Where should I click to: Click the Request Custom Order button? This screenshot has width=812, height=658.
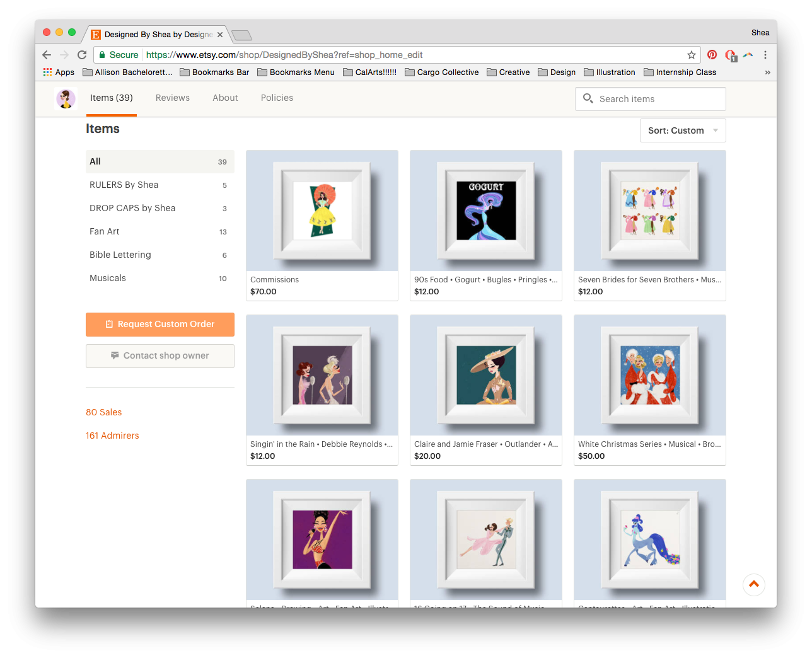[160, 324]
